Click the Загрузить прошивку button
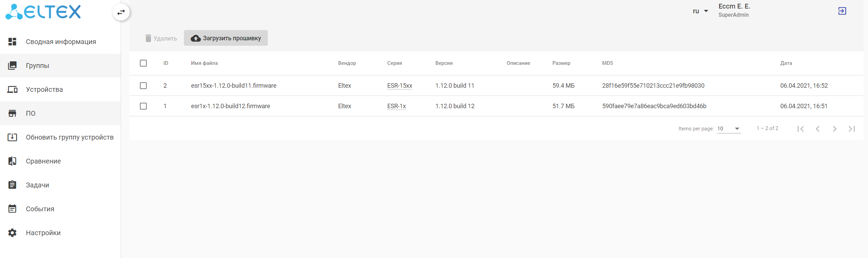Viewport: 868px width, 258px height. 226,38
